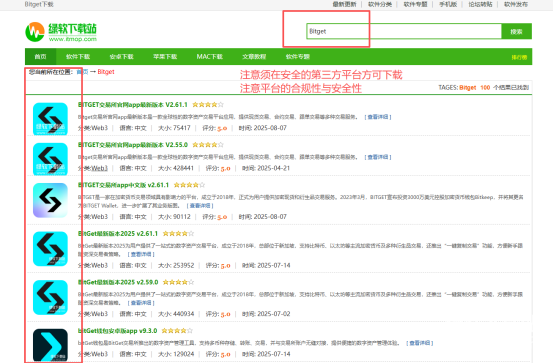Click 最新更新 in the top bar
554x364 pixels.
(x=344, y=4)
